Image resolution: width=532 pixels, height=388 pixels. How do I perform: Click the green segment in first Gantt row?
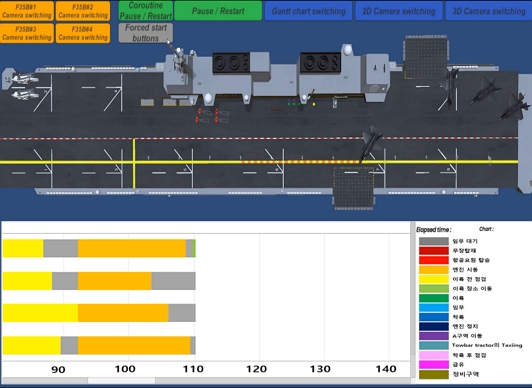coord(194,248)
